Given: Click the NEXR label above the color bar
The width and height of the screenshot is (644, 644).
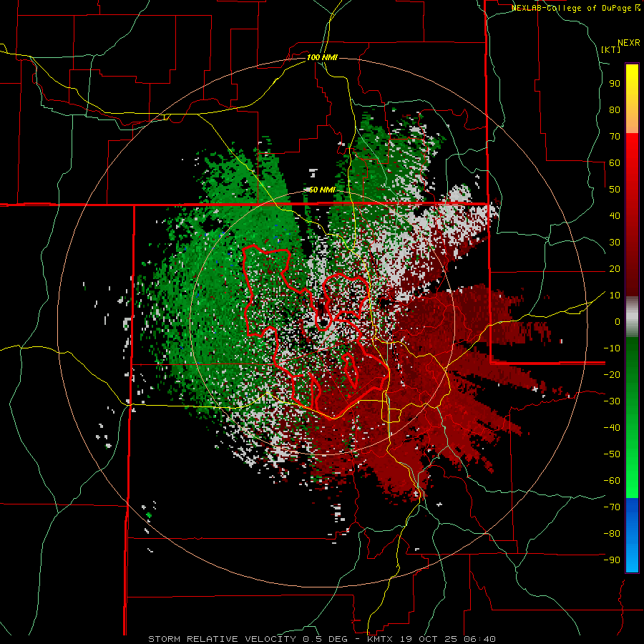Looking at the screenshot, I should pyautogui.click(x=629, y=43).
